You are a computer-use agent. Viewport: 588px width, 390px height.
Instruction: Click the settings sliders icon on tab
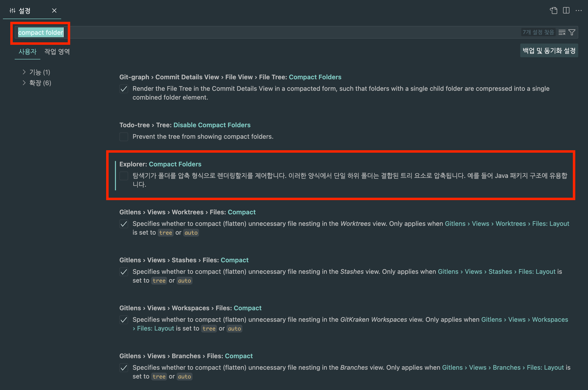(12, 11)
